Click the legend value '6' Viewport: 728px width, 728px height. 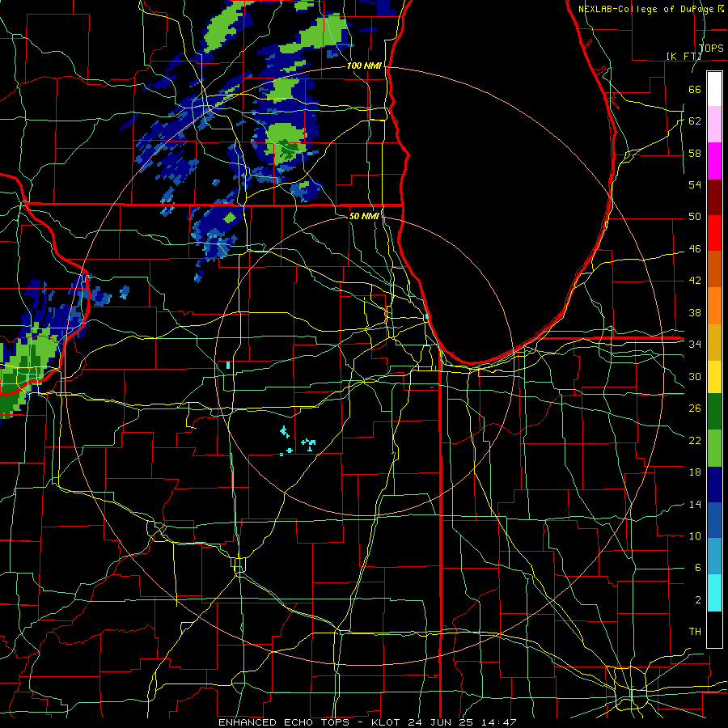tap(697, 568)
